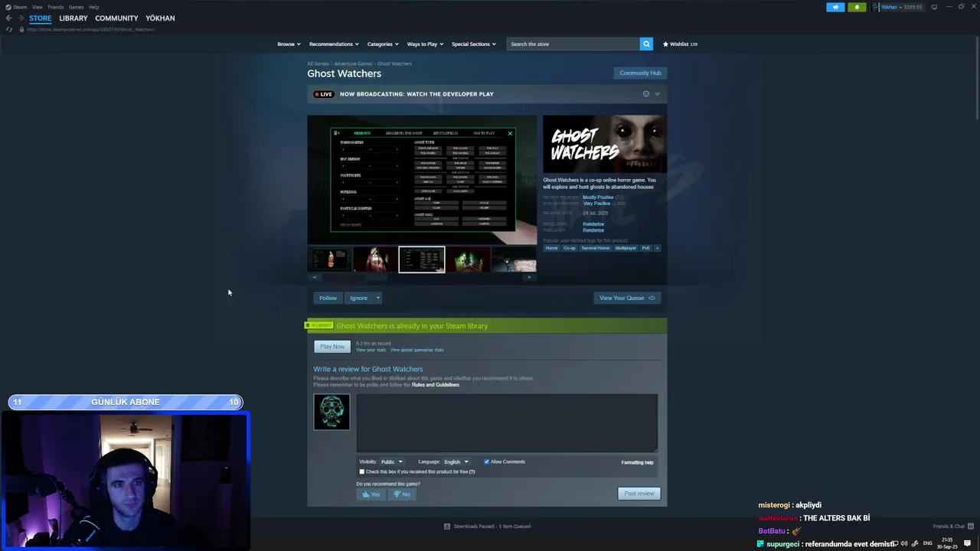Open View global gameplay stats link
Screen dimensions: 980x551
417,350
